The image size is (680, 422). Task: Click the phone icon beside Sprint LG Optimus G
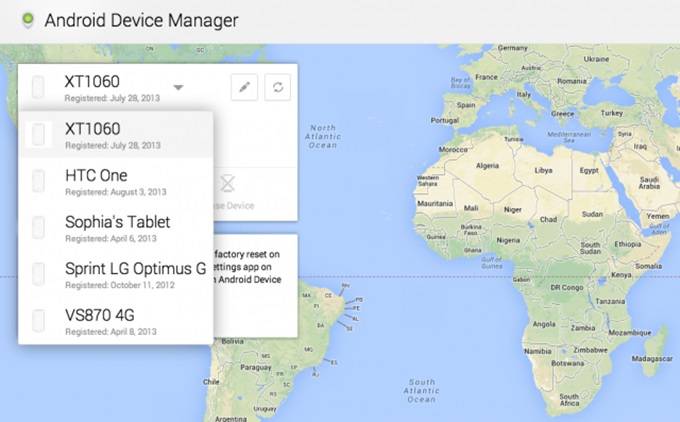click(x=38, y=274)
